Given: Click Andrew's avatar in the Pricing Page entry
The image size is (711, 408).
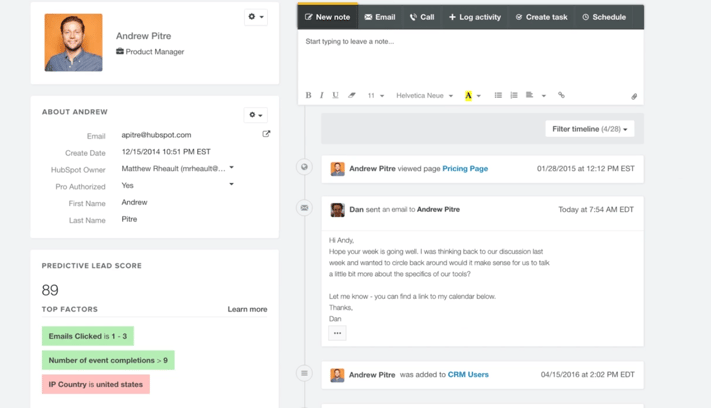Looking at the screenshot, I should pyautogui.click(x=337, y=169).
